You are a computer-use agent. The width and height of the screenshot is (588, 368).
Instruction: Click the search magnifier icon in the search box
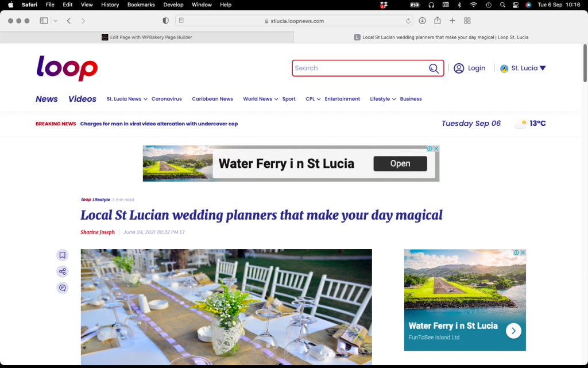pos(434,68)
